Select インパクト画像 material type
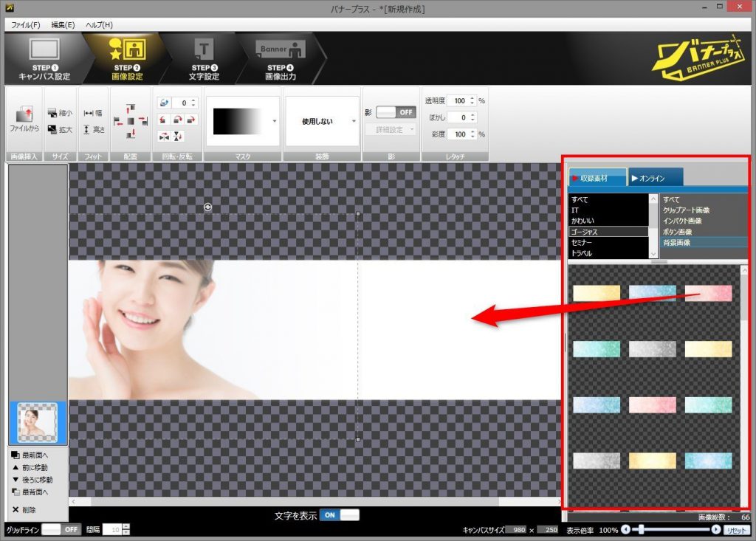This screenshot has width=756, height=541. tap(704, 221)
